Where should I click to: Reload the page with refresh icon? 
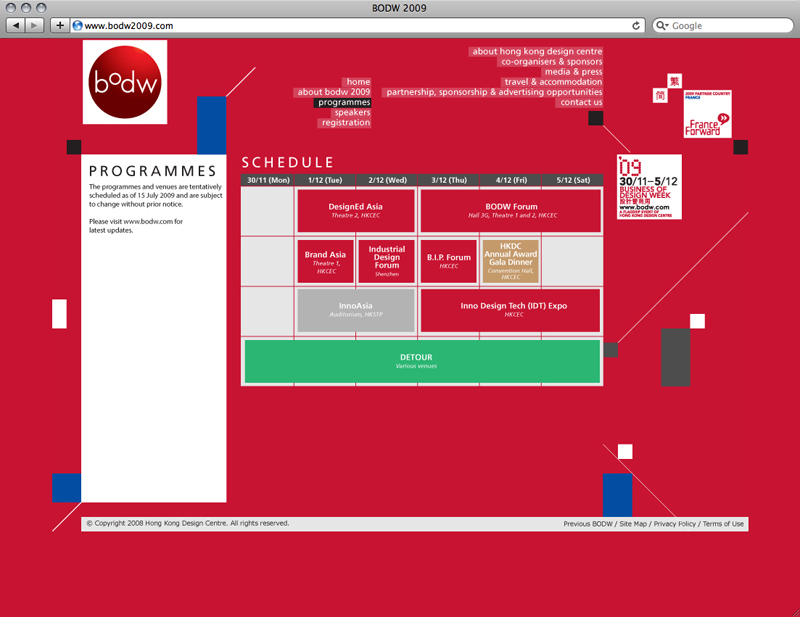coord(636,26)
